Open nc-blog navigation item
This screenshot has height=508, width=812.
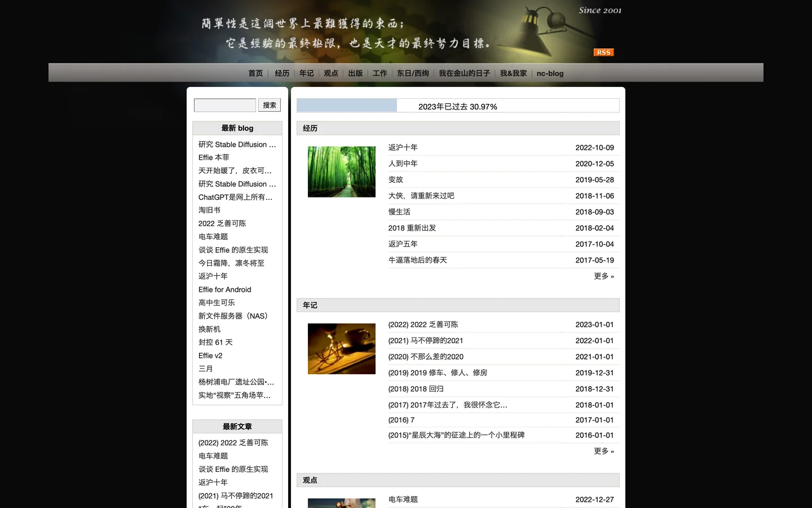pyautogui.click(x=550, y=73)
